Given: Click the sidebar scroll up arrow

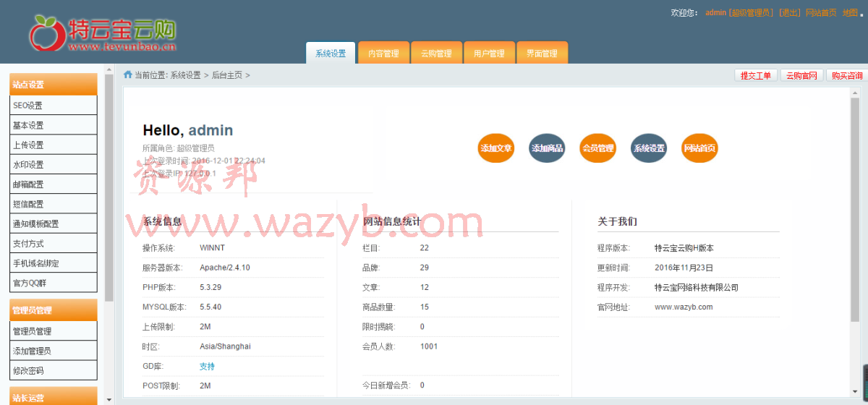Looking at the screenshot, I should pos(109,69).
